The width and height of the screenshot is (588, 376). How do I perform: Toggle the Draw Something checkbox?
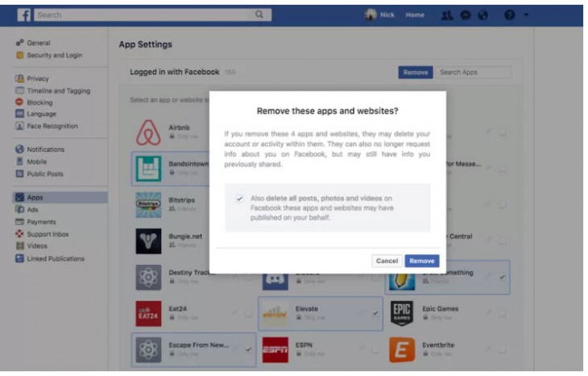tap(502, 277)
